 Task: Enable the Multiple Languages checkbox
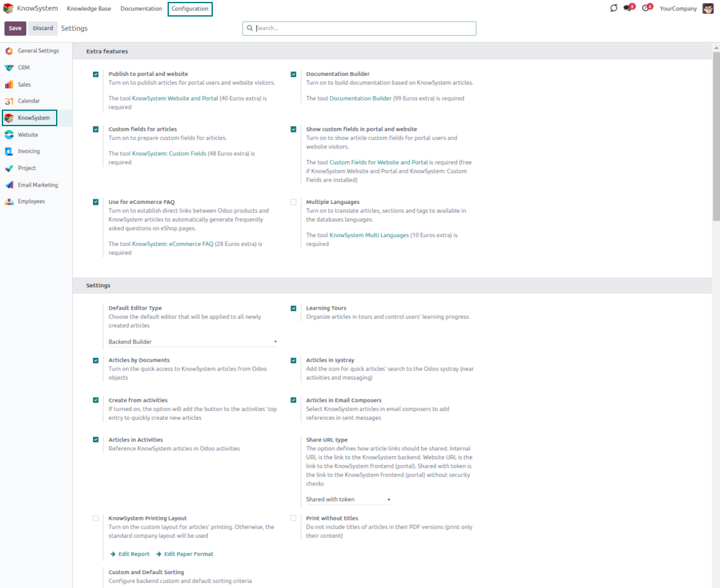pyautogui.click(x=293, y=202)
